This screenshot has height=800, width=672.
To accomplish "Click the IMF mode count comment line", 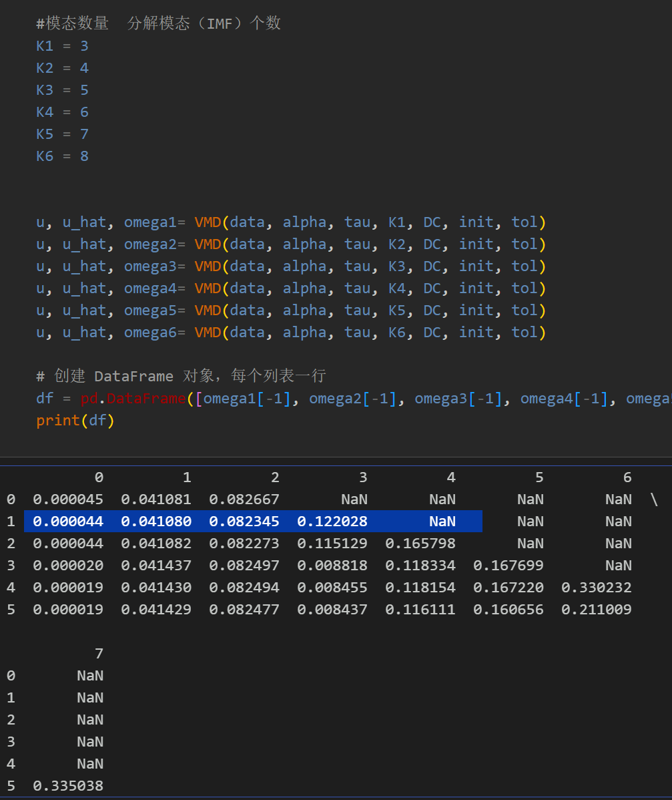I will pyautogui.click(x=158, y=23).
